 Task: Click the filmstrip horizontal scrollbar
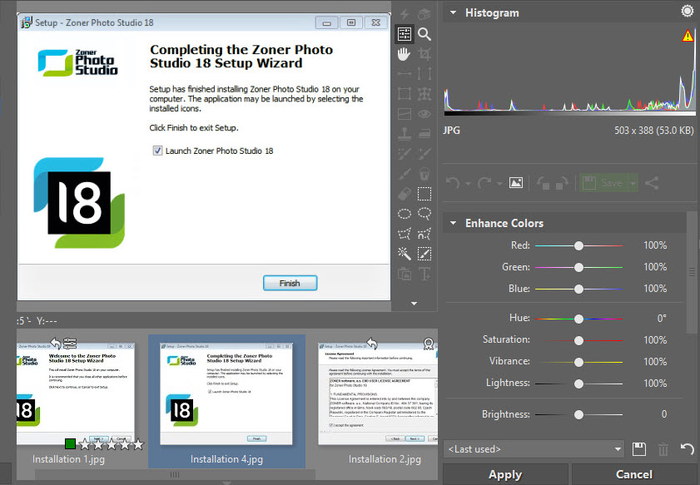pos(175,474)
